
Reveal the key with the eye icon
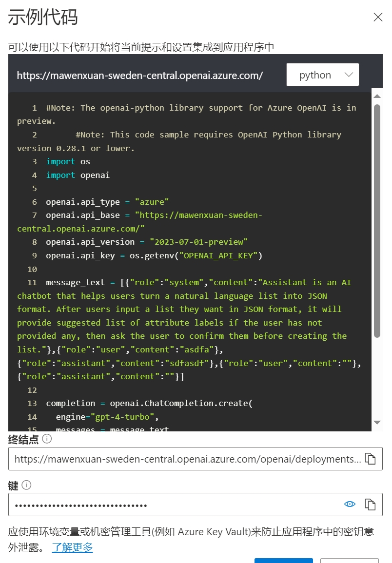(350, 505)
